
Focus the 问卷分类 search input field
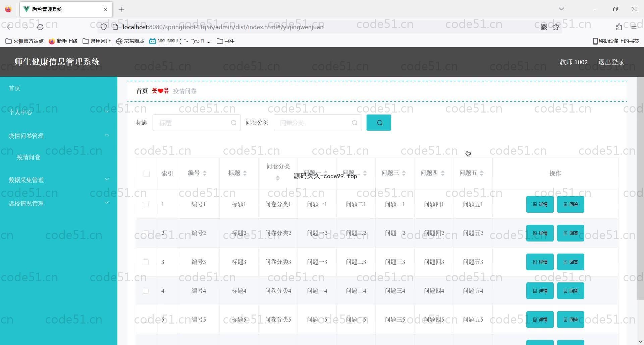318,123
